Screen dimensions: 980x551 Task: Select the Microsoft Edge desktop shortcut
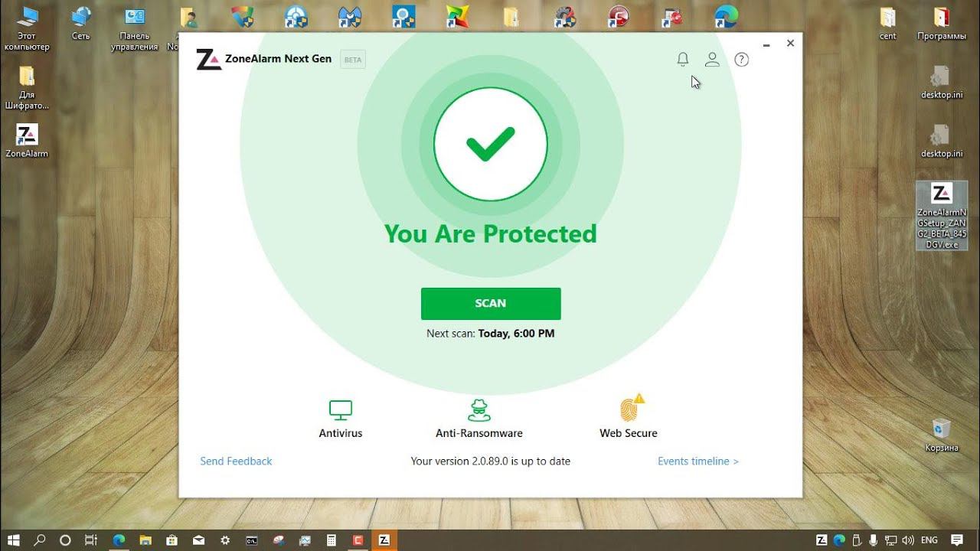pyautogui.click(x=726, y=16)
